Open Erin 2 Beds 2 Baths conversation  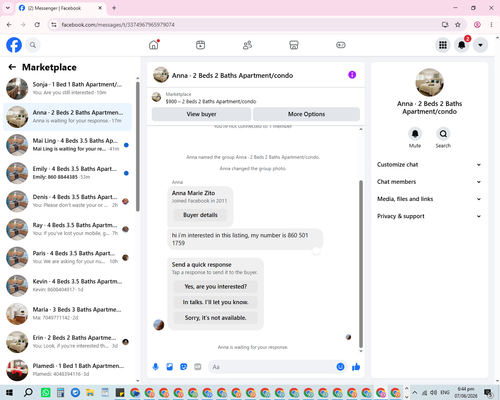click(68, 342)
